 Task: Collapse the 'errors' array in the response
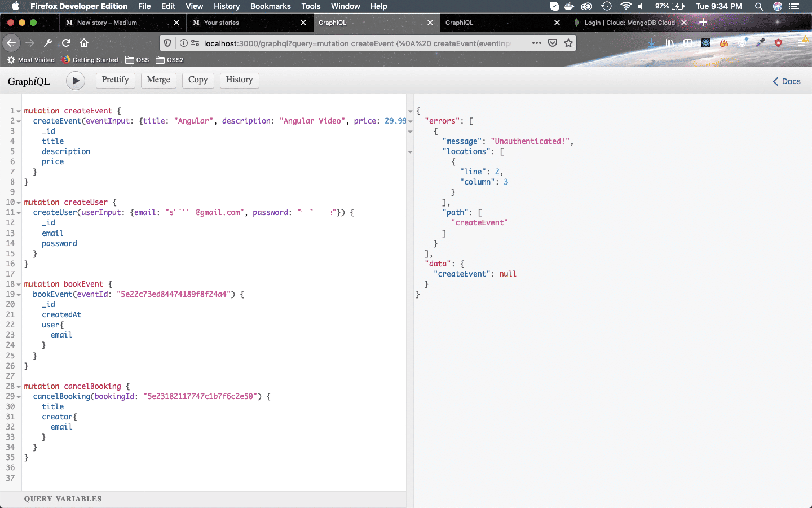tap(411, 121)
